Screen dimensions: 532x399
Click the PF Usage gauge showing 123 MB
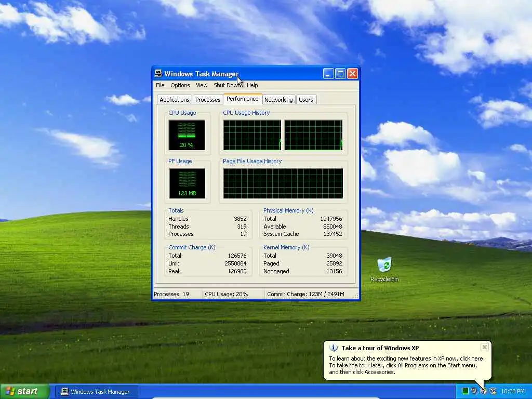point(187,183)
